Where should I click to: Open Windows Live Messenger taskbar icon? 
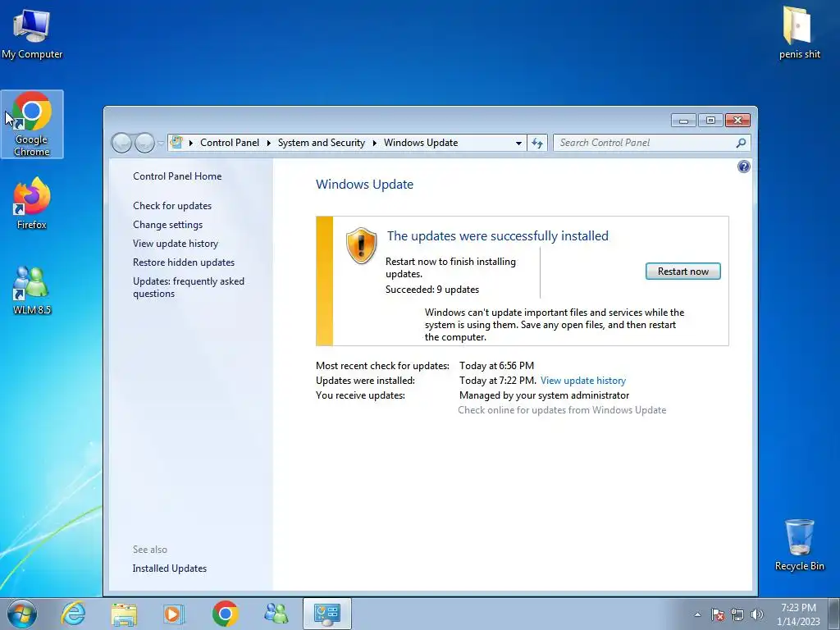click(276, 614)
